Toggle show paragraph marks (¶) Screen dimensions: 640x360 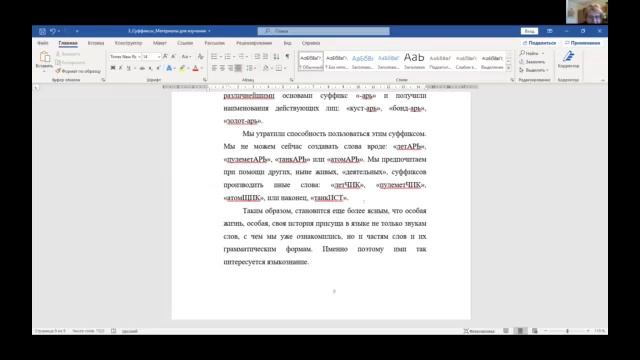click(287, 56)
